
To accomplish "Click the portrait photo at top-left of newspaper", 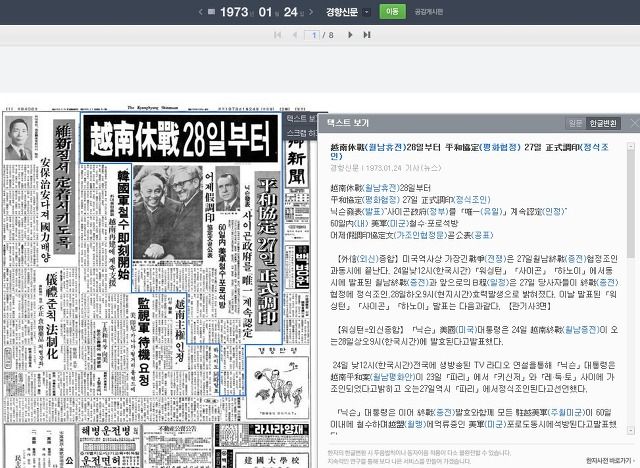I will (19, 138).
